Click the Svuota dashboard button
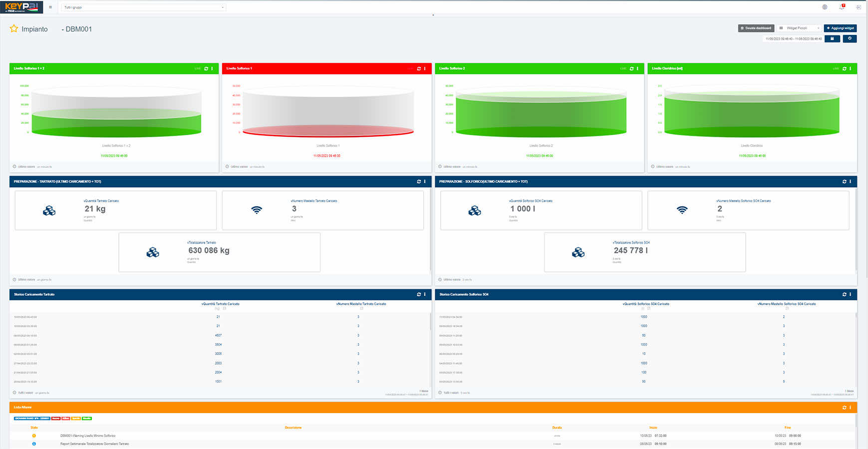 tap(756, 28)
